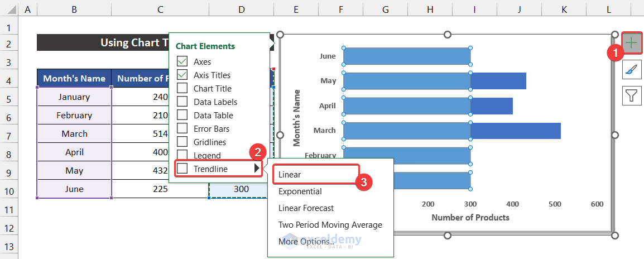Select column C header
644x259 pixels.
(160, 9)
